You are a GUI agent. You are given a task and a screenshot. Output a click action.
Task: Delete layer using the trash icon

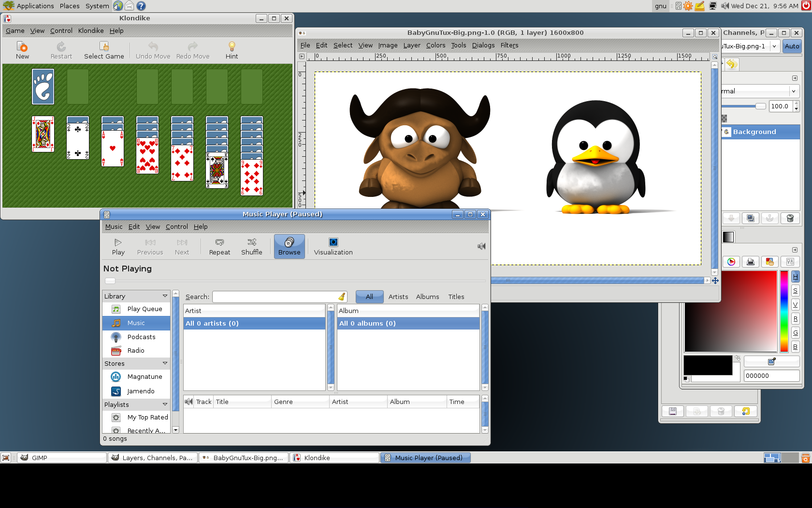[x=790, y=218]
